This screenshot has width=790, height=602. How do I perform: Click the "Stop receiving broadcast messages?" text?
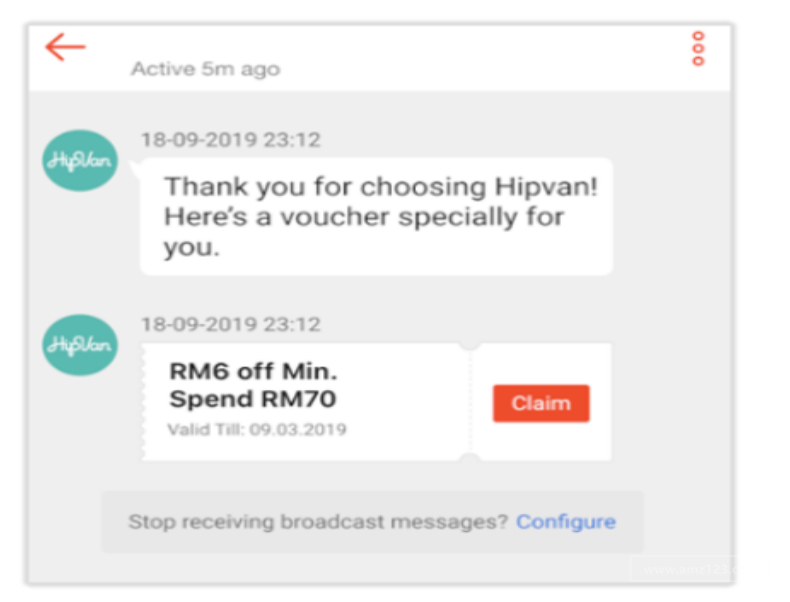[x=318, y=521]
